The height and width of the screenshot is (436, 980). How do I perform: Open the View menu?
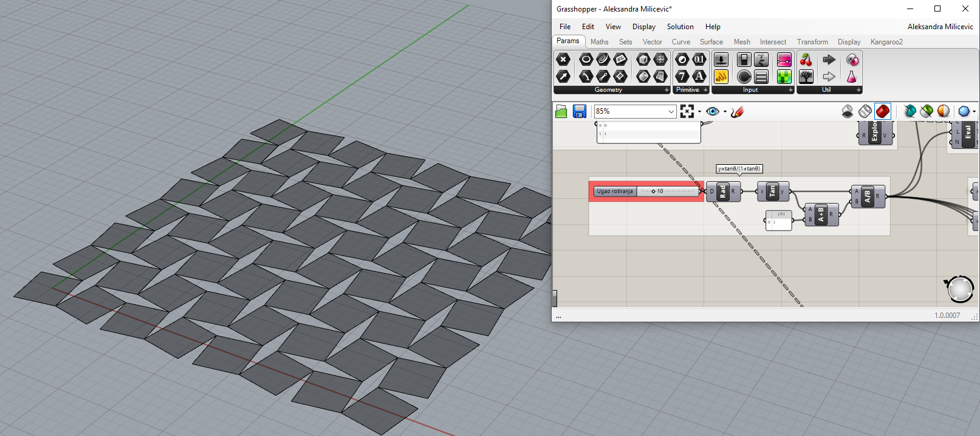[x=613, y=27]
